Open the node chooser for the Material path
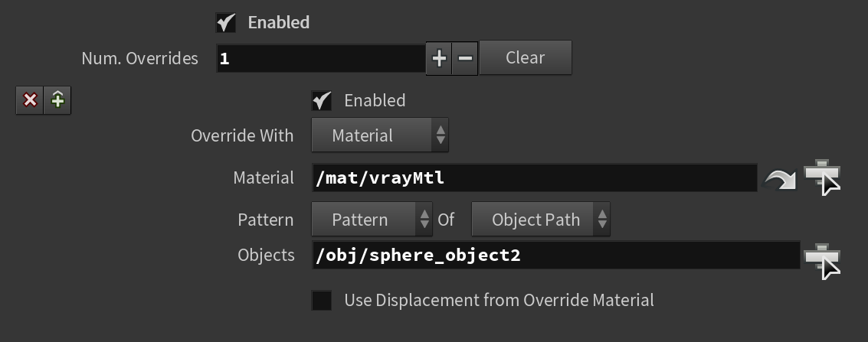 click(823, 178)
